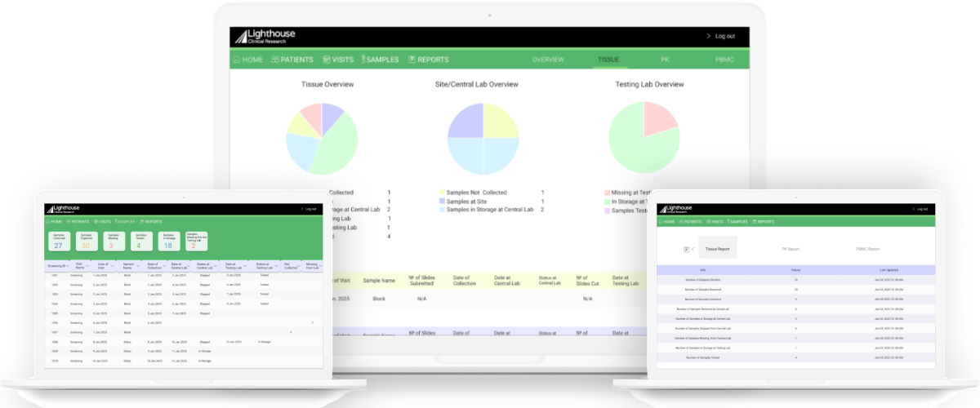Click the Lighthouse logo on center monitor
The width and height of the screenshot is (980, 408).
[x=265, y=37]
